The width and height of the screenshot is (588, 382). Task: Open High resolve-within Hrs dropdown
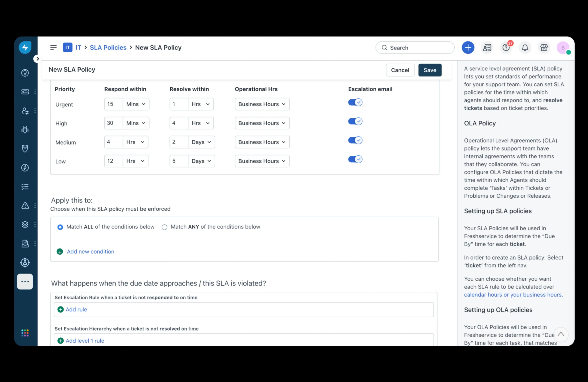[x=201, y=123]
